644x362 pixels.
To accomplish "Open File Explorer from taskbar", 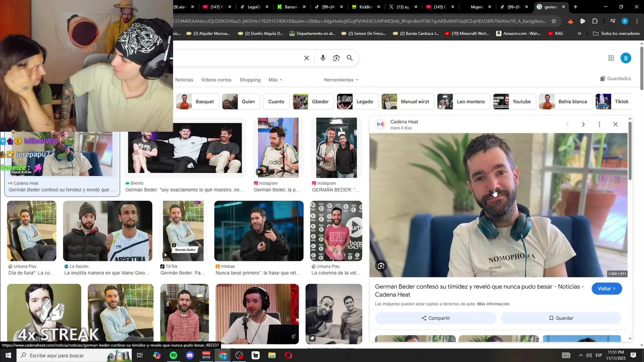I will coord(272,355).
